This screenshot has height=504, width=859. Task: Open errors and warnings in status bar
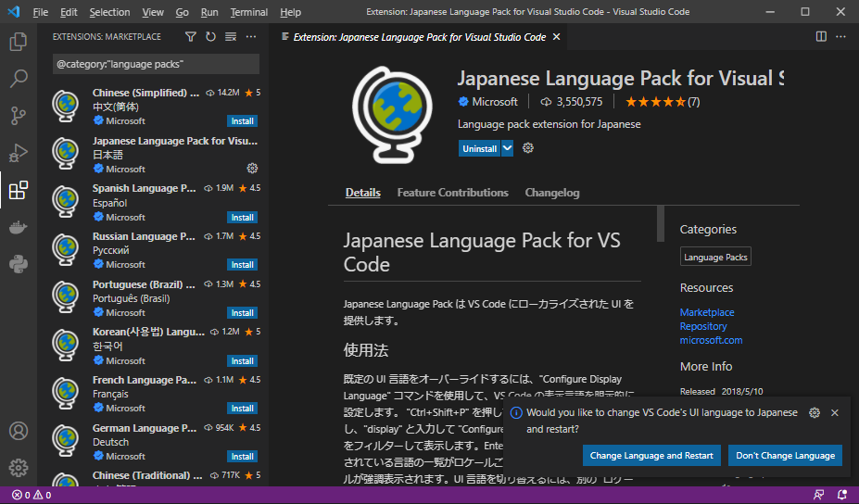(32, 496)
